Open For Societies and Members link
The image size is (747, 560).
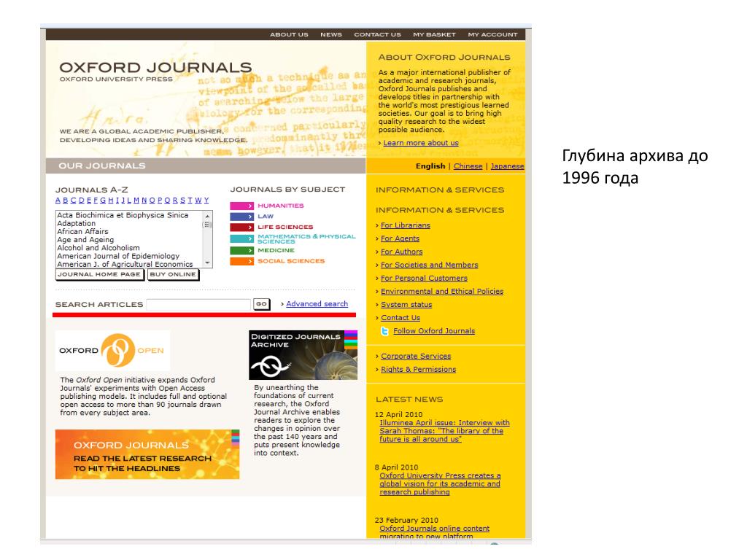click(x=429, y=265)
